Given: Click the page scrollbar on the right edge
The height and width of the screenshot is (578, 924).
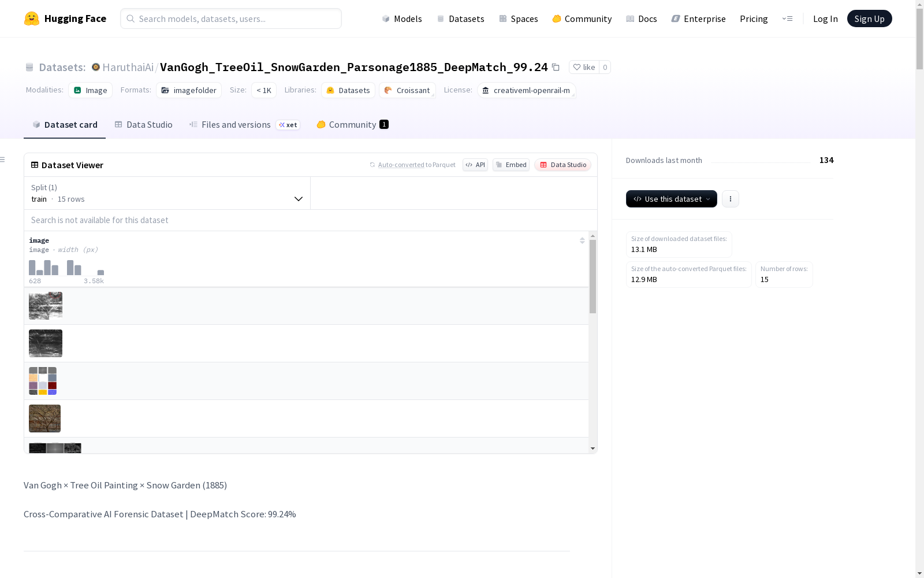Looking at the screenshot, I should [919, 39].
